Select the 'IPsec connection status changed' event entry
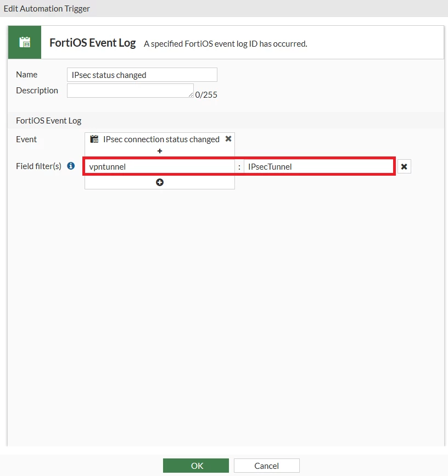The width and height of the screenshot is (448, 476). coord(161,139)
